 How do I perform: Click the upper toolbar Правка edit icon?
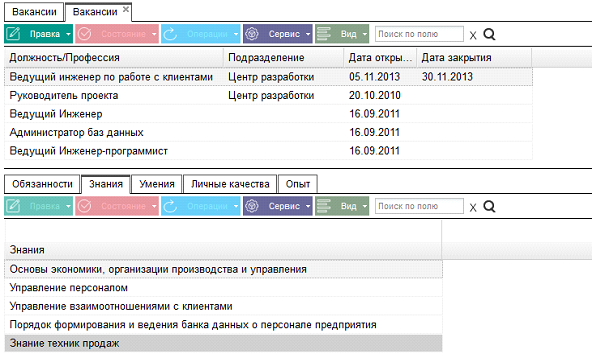[x=13, y=34]
